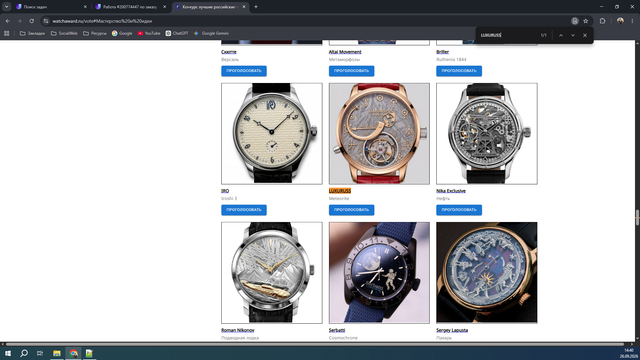Open the highlighted LUXURUSS link
Screen dimensions: 640x360
pos(340,191)
